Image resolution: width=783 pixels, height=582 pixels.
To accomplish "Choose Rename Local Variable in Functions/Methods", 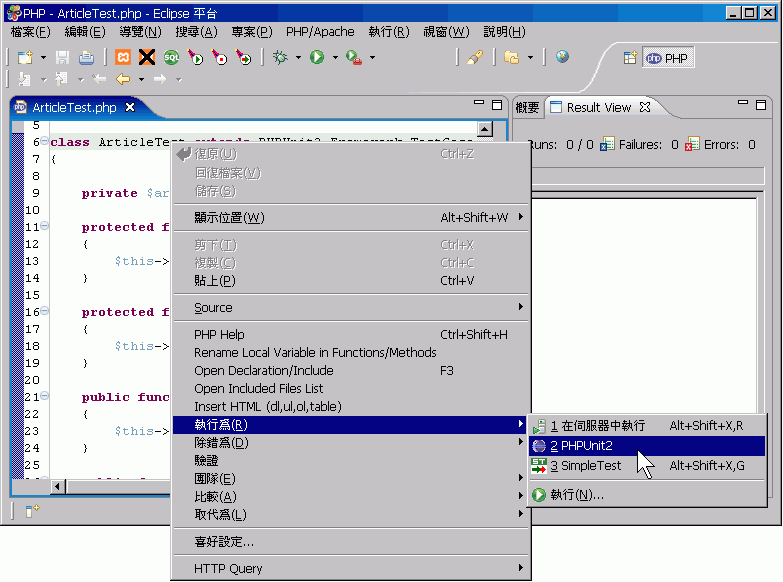I will click(x=351, y=353).
